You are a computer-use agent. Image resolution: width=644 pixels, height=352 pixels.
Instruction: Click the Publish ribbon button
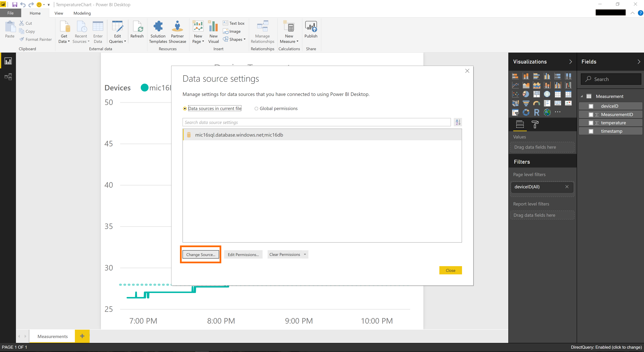(311, 30)
